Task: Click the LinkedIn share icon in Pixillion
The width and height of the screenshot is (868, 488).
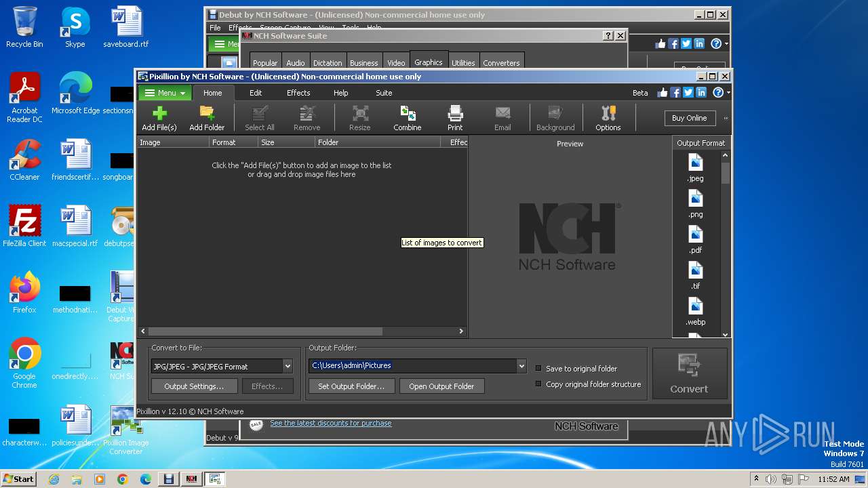Action: pos(701,93)
